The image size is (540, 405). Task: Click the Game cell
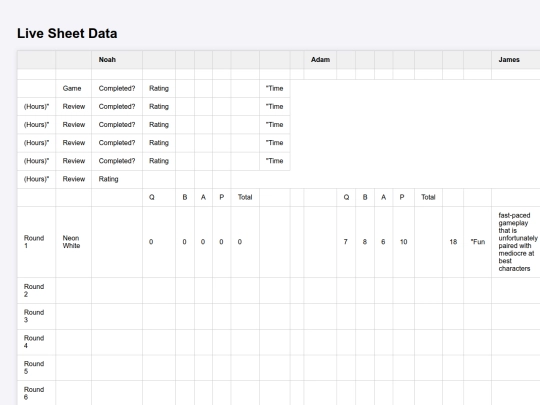(73, 89)
